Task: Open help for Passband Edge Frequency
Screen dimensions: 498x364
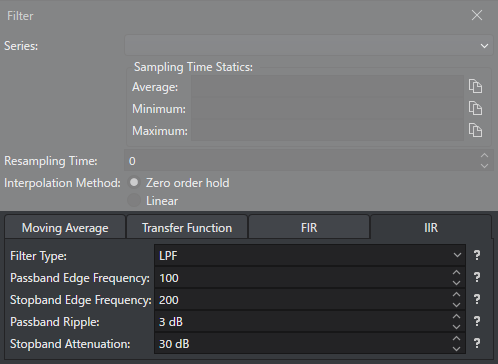Action: pos(477,278)
